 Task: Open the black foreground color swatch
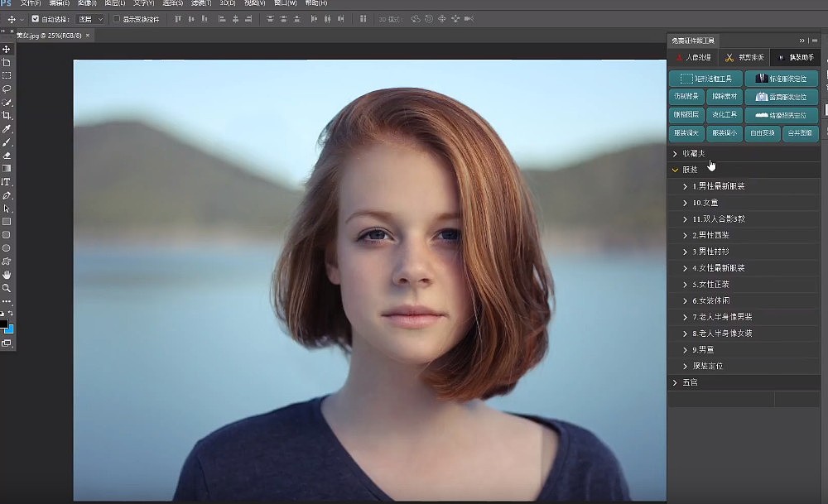point(3,324)
